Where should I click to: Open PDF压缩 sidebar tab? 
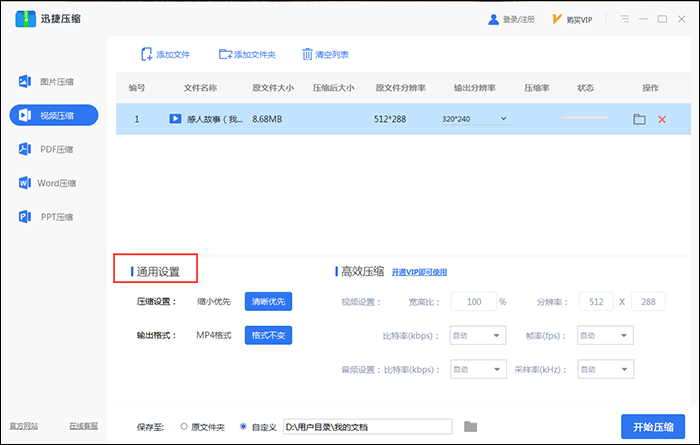click(x=46, y=149)
